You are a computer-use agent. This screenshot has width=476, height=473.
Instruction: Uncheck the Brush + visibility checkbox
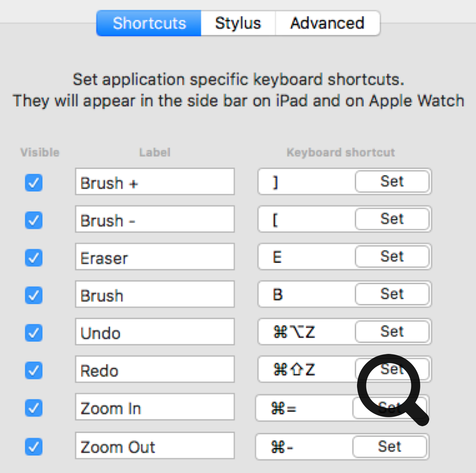click(x=34, y=183)
